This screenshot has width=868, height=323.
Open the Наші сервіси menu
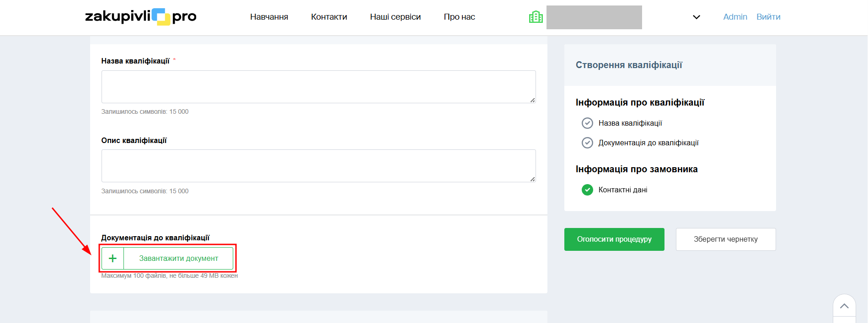(395, 17)
